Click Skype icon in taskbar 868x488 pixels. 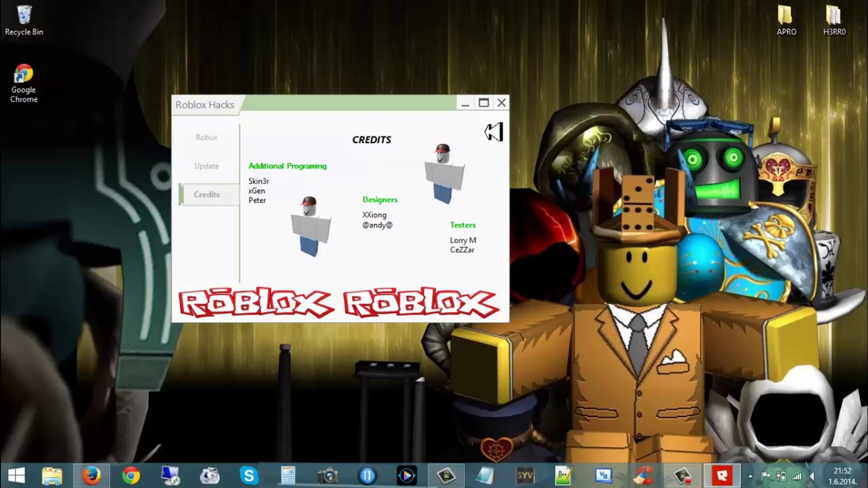(x=248, y=475)
